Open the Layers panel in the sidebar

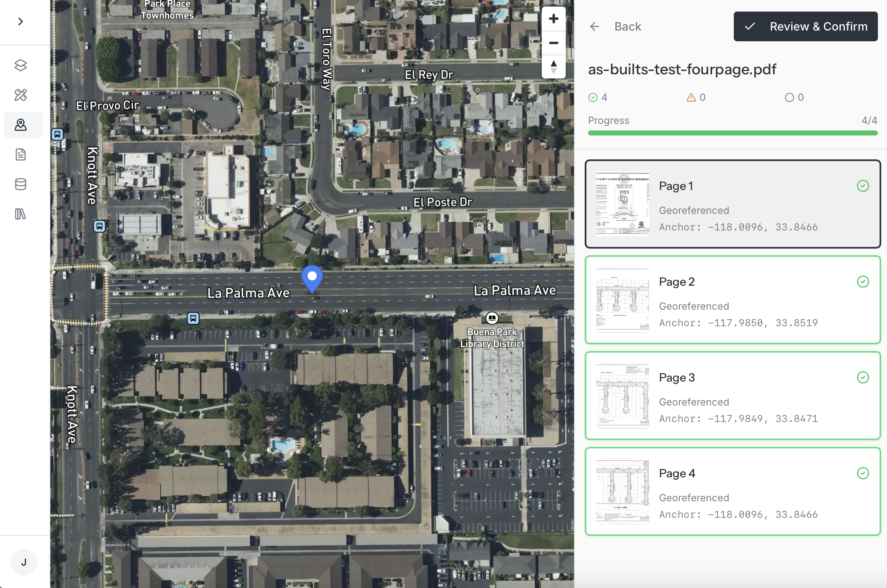tap(20, 65)
